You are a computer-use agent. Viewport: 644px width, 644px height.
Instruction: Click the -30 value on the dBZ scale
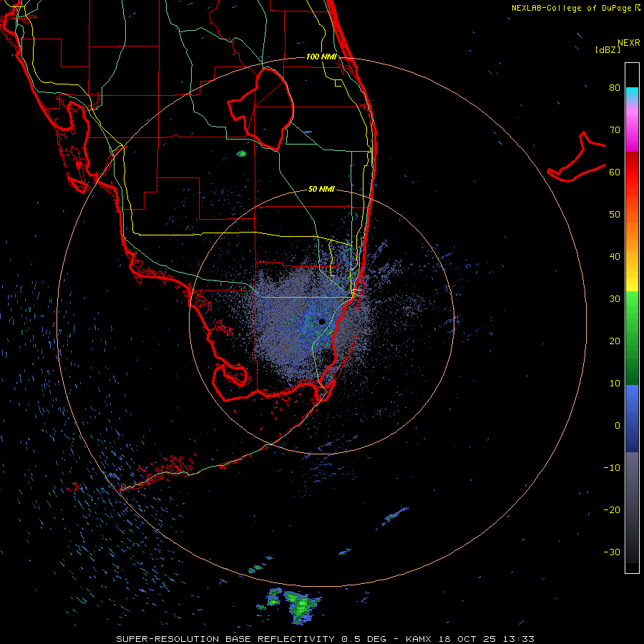click(612, 552)
